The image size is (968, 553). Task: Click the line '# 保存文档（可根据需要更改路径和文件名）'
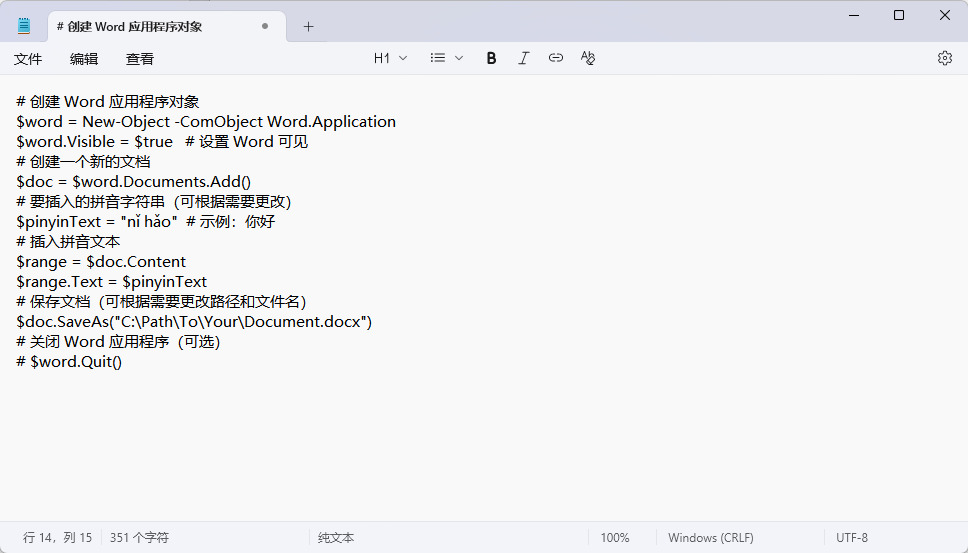162,302
